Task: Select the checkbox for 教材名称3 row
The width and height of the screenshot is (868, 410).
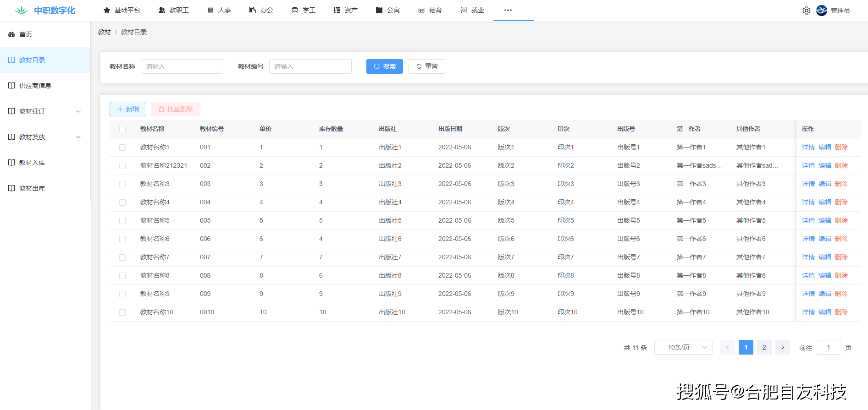Action: [x=122, y=184]
